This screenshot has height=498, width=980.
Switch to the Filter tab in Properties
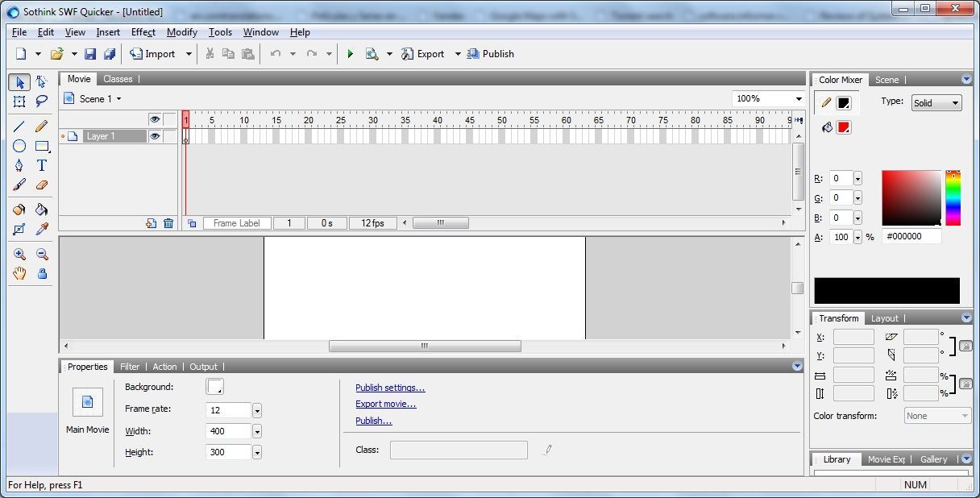tap(129, 367)
